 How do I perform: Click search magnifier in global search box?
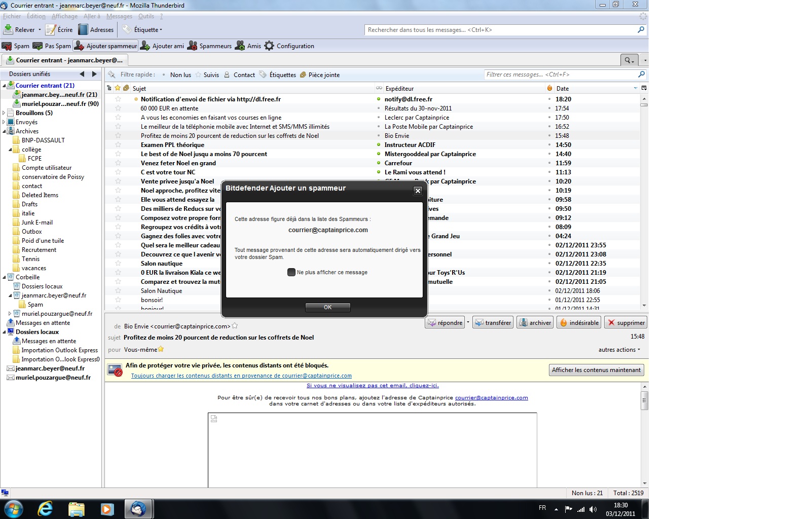pyautogui.click(x=641, y=30)
